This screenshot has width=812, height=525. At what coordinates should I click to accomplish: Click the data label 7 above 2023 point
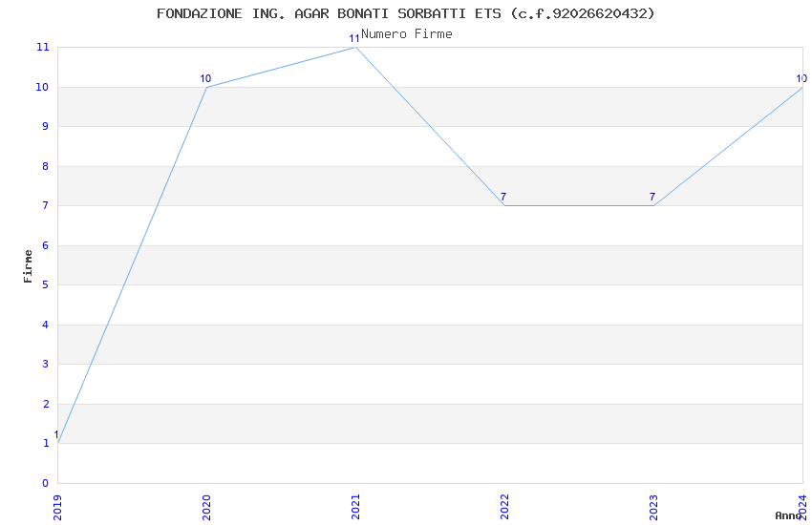652,197
